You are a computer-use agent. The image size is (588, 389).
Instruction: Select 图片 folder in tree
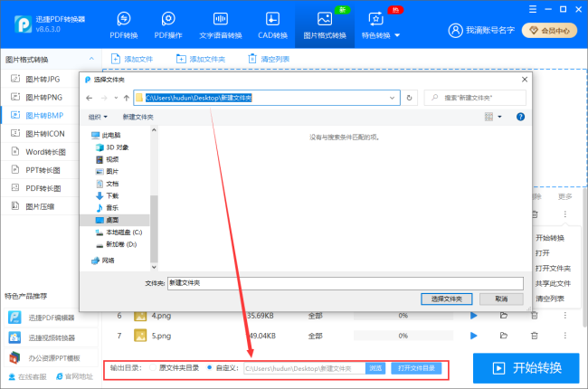click(x=108, y=171)
